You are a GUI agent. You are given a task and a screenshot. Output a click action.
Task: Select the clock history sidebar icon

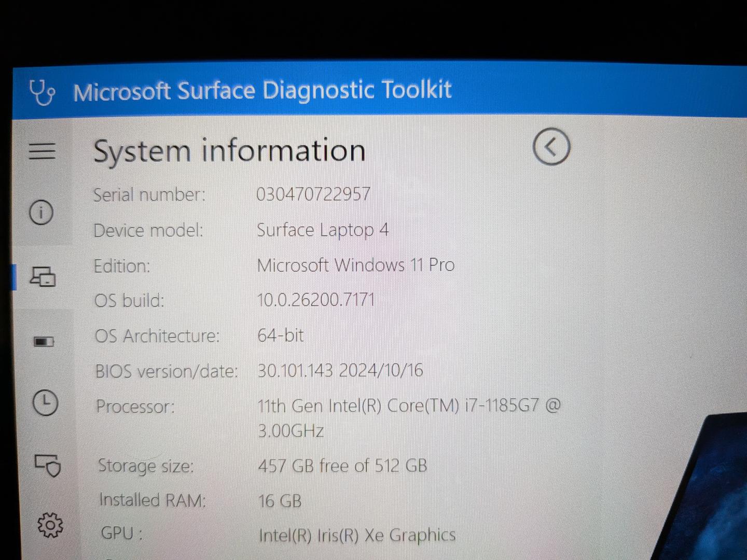45,403
